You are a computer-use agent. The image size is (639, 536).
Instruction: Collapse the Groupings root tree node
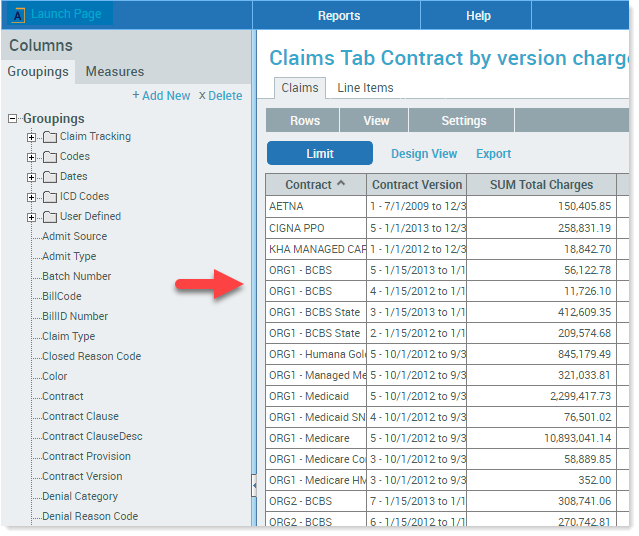coord(13,119)
